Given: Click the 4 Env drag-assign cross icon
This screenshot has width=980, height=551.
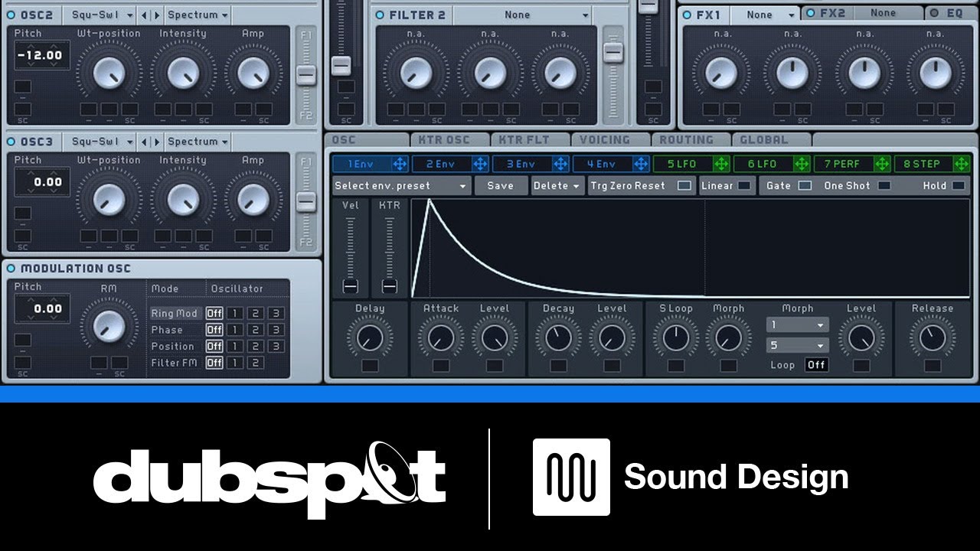Looking at the screenshot, I should [x=641, y=164].
